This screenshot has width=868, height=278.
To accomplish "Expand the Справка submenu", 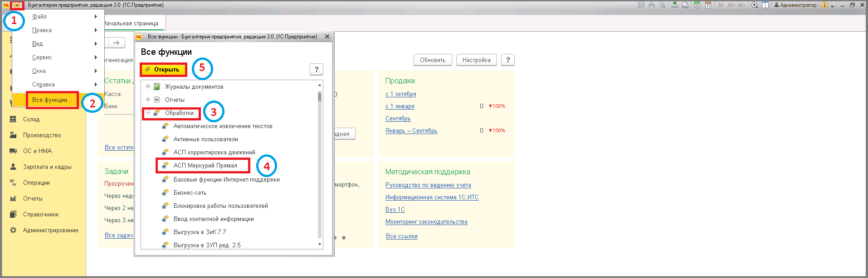I will click(x=96, y=84).
